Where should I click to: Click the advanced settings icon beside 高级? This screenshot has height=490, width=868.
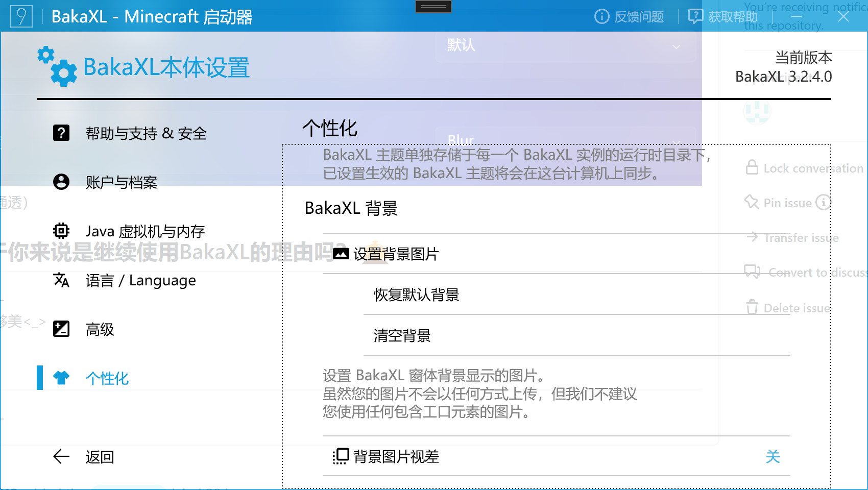coord(61,329)
